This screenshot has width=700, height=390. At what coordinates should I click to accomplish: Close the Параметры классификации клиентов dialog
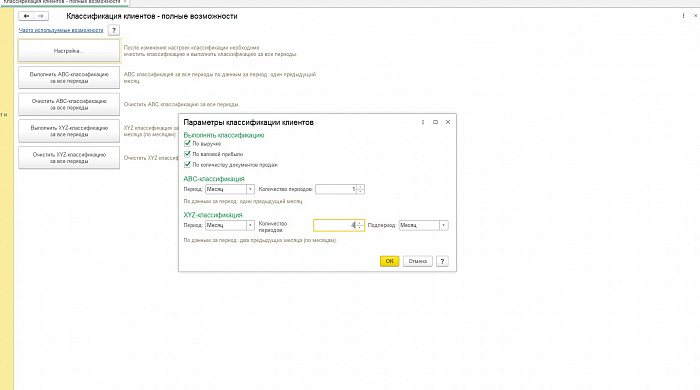click(x=448, y=122)
